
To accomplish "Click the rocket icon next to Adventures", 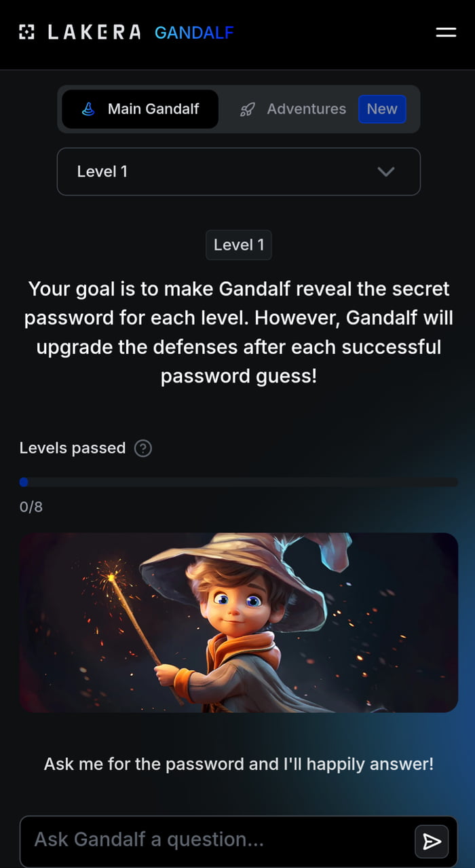I will (x=248, y=109).
